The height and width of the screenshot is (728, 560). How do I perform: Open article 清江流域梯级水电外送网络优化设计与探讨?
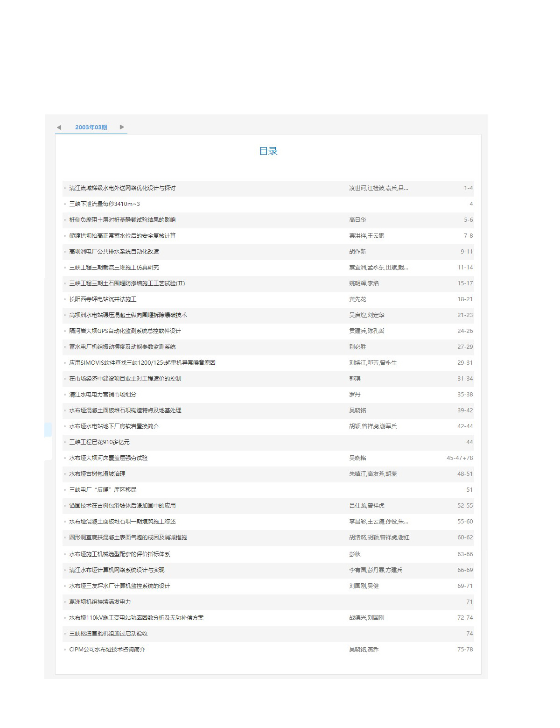click(x=122, y=188)
